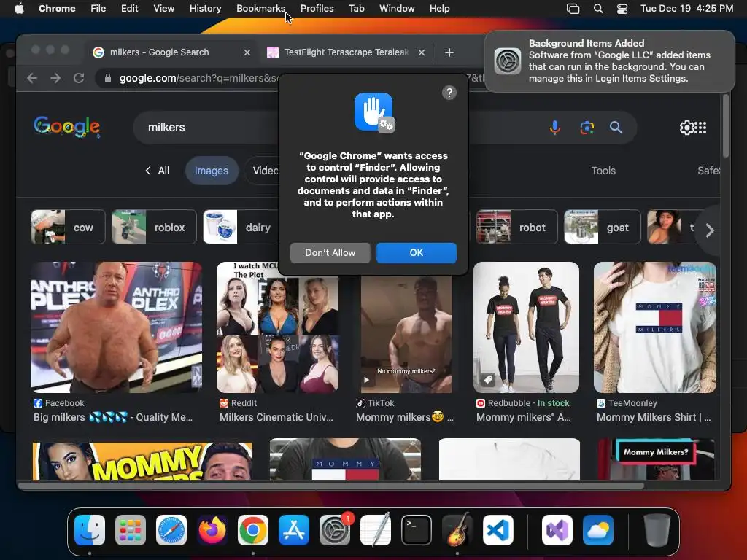Image resolution: width=747 pixels, height=560 pixels.
Task: Open GarageBand from the Dock
Action: (457, 529)
